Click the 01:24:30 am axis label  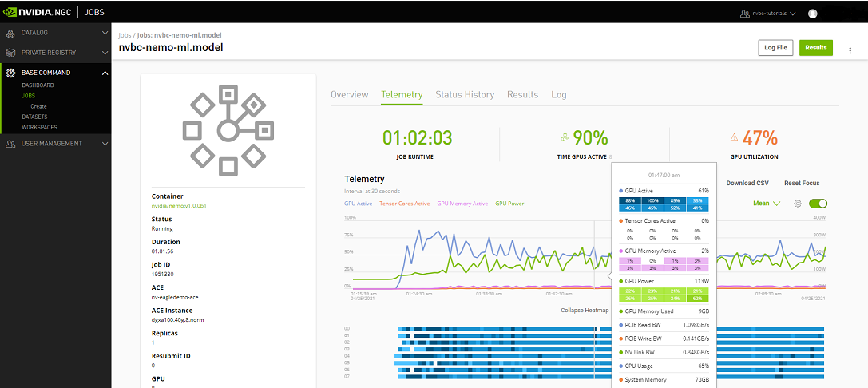pyautogui.click(x=419, y=294)
